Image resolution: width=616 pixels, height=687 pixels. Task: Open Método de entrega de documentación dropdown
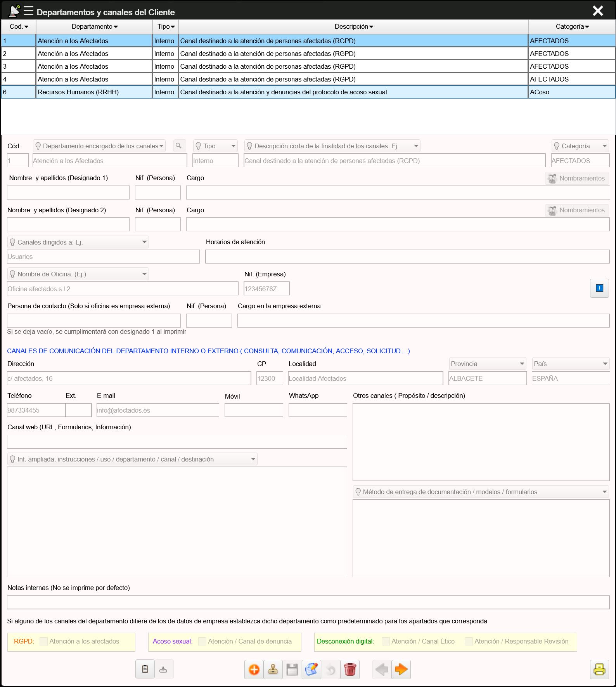481,492
